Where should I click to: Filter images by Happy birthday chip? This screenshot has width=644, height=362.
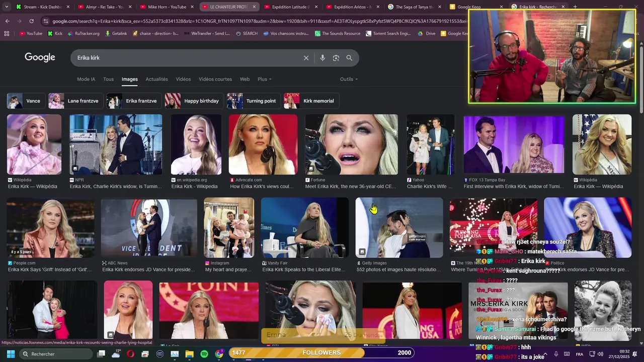point(194,101)
